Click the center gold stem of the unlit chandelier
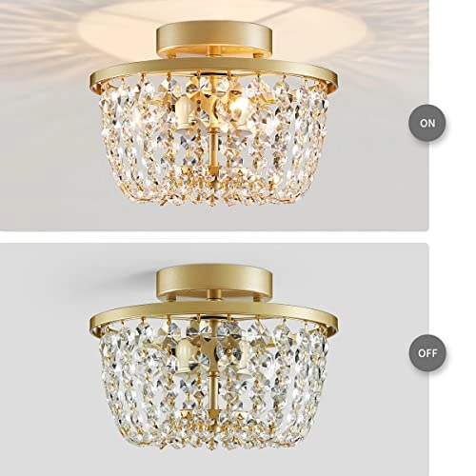 (212, 390)
